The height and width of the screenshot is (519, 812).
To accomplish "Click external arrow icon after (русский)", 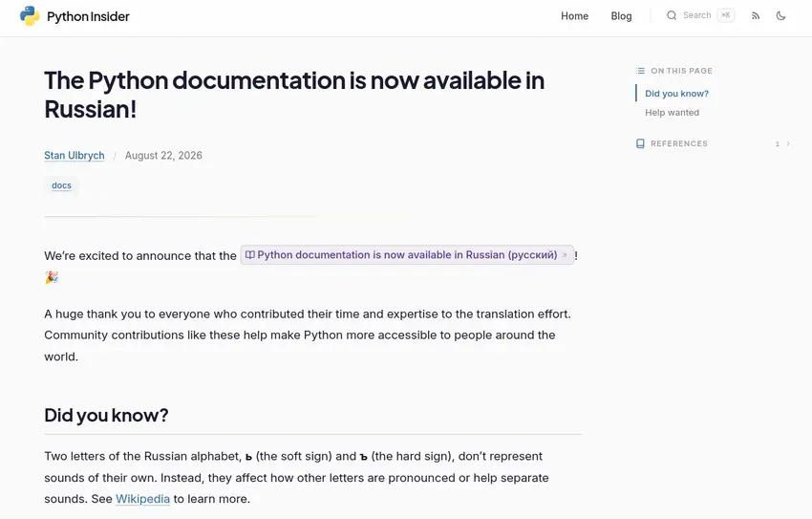I will tap(565, 255).
